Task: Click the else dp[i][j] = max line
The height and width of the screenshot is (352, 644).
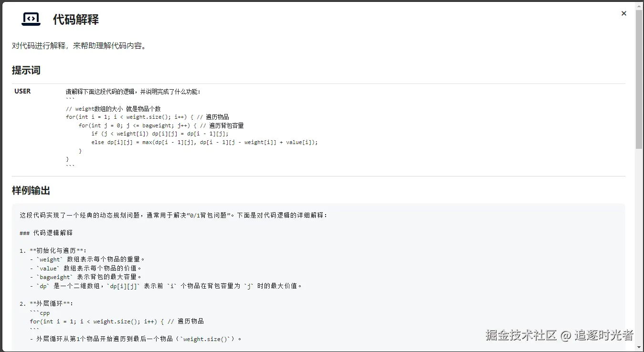Action: (204, 142)
